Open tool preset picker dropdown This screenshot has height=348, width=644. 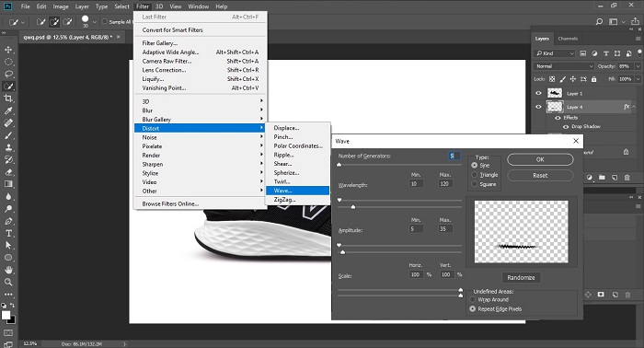(23, 22)
